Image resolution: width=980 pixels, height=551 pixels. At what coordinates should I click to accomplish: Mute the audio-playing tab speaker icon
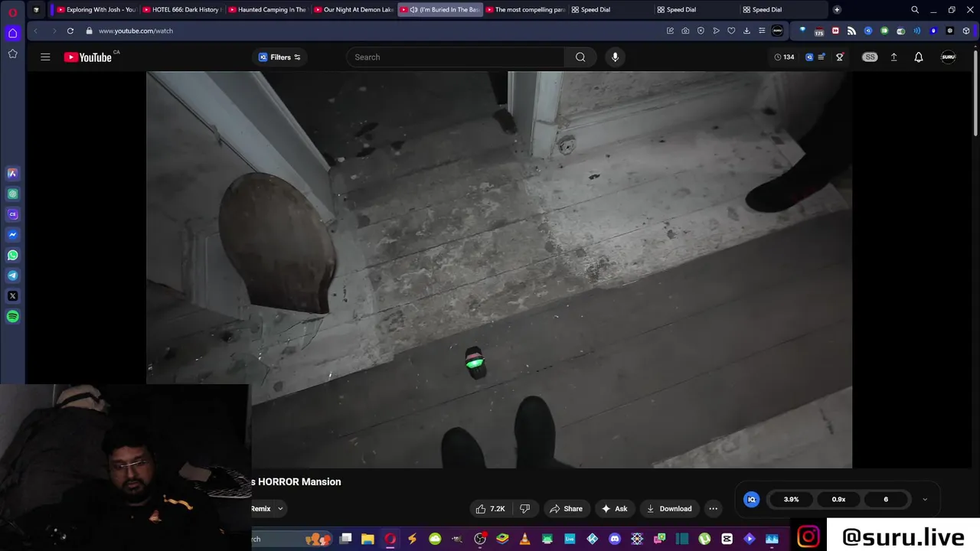pyautogui.click(x=413, y=10)
